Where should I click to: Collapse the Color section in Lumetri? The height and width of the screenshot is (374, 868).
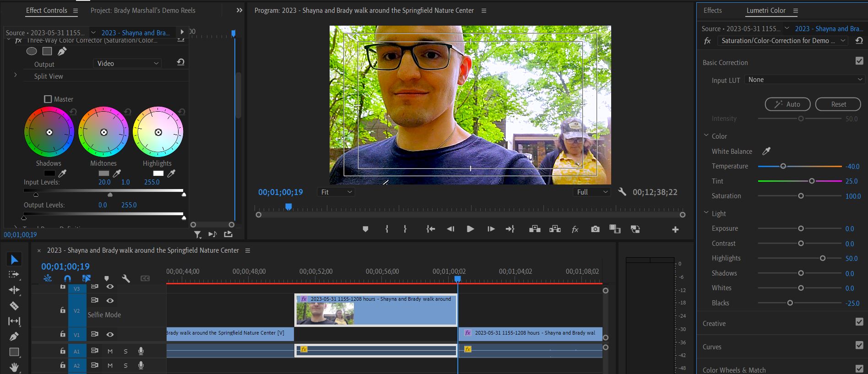coord(706,136)
